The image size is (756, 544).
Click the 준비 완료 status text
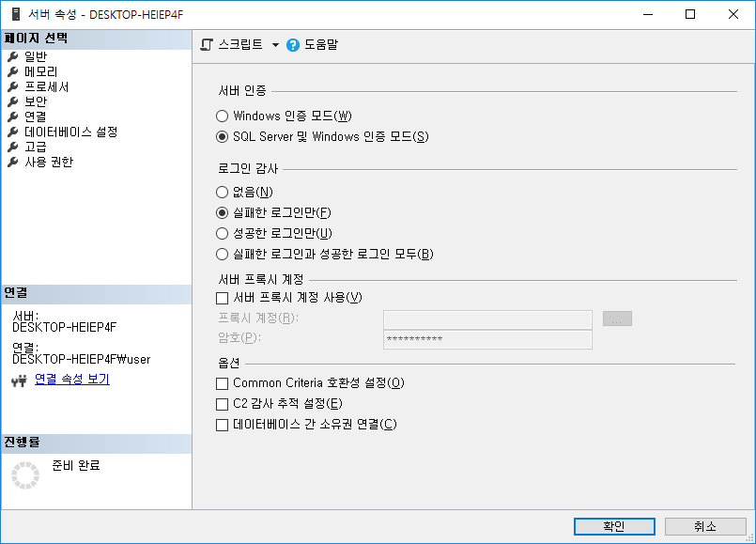pos(76,466)
